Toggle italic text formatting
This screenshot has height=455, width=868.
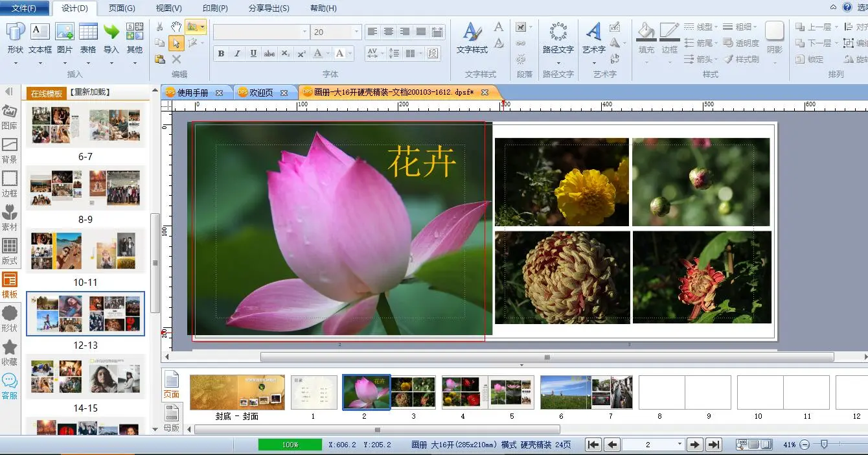pyautogui.click(x=237, y=54)
